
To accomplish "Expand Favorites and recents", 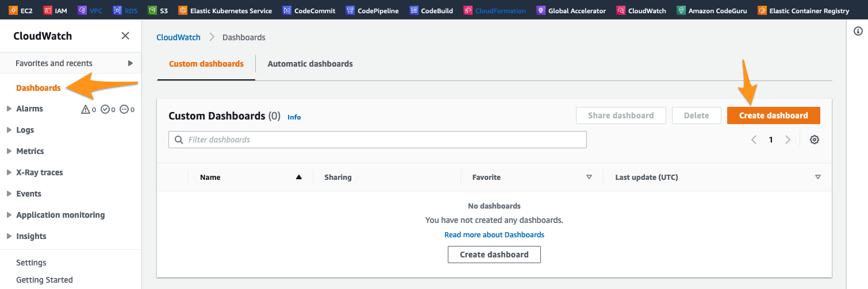I will 130,63.
